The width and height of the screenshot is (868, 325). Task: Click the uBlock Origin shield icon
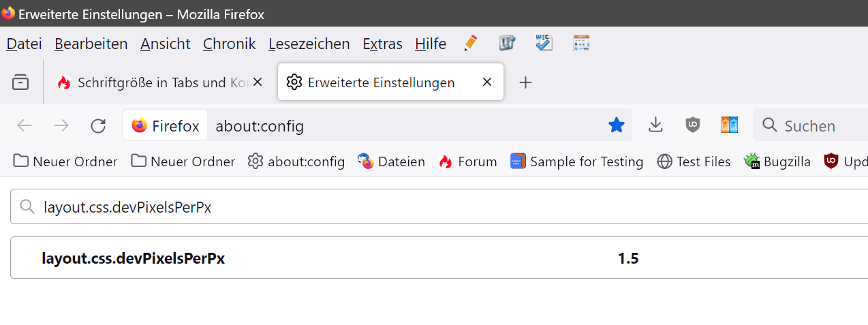coord(693,125)
